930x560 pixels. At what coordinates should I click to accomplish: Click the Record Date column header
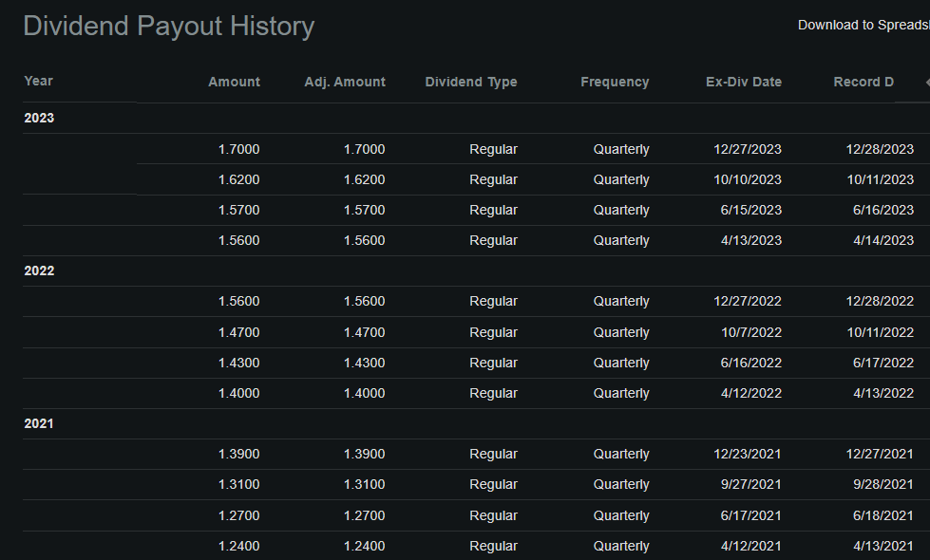click(x=864, y=82)
